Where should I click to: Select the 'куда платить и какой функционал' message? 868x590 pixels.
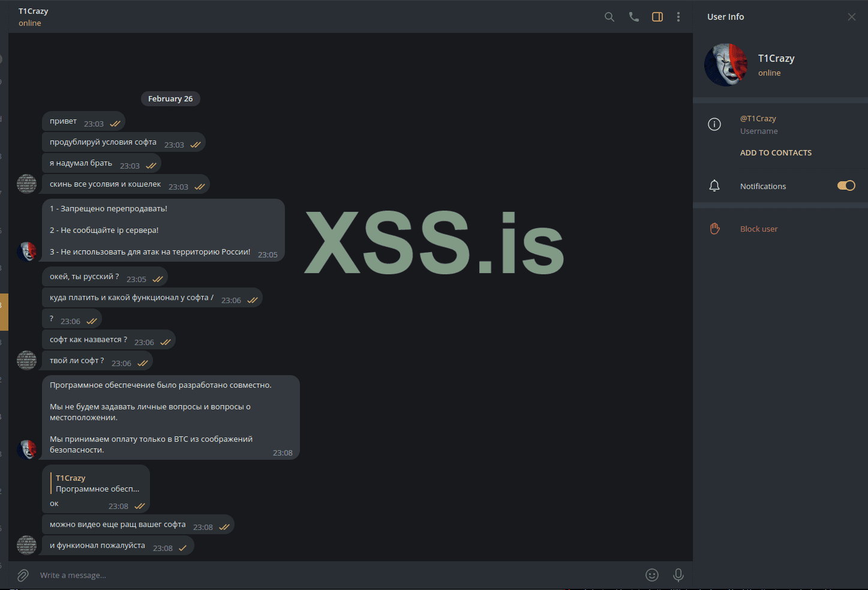[x=152, y=298]
